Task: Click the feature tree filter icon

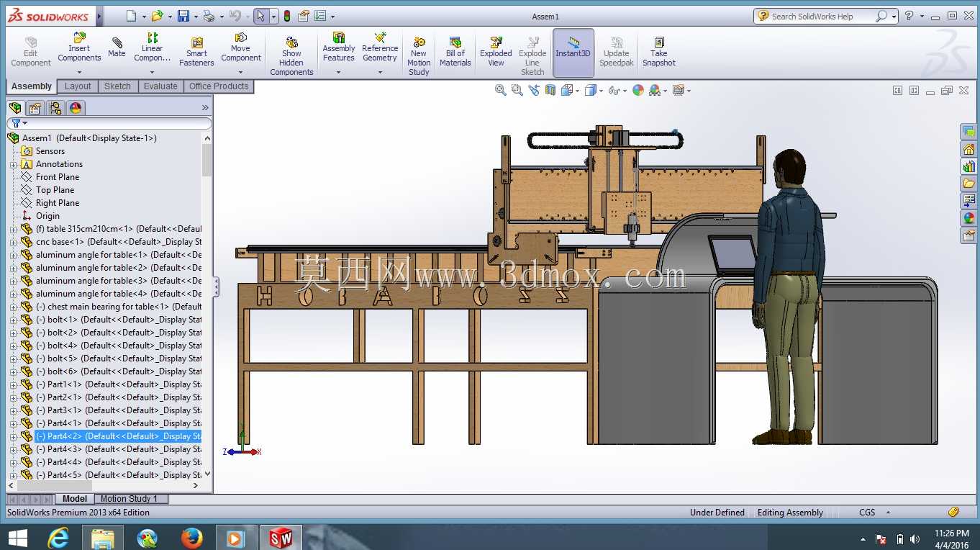Action: coord(16,123)
